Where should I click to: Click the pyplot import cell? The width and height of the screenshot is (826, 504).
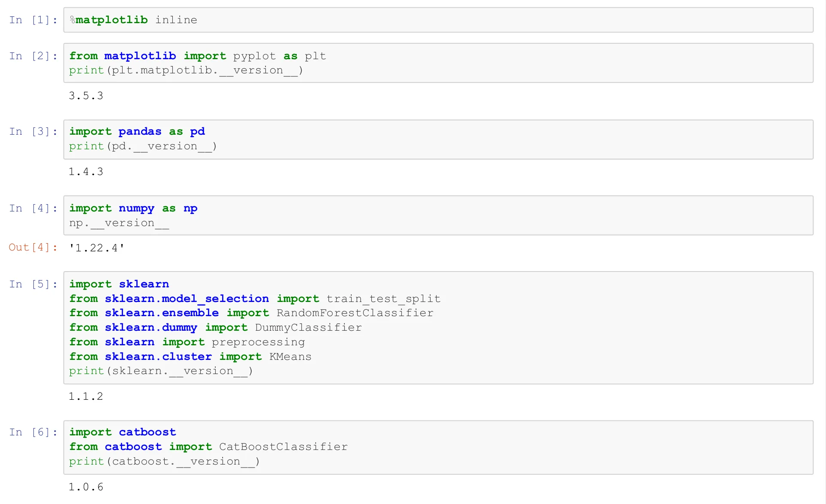(438, 63)
